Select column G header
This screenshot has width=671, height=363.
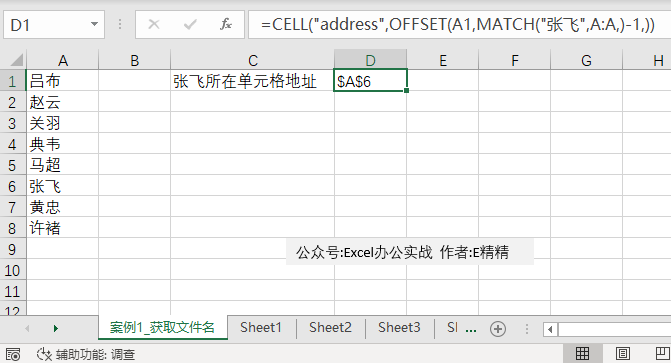[586, 60]
